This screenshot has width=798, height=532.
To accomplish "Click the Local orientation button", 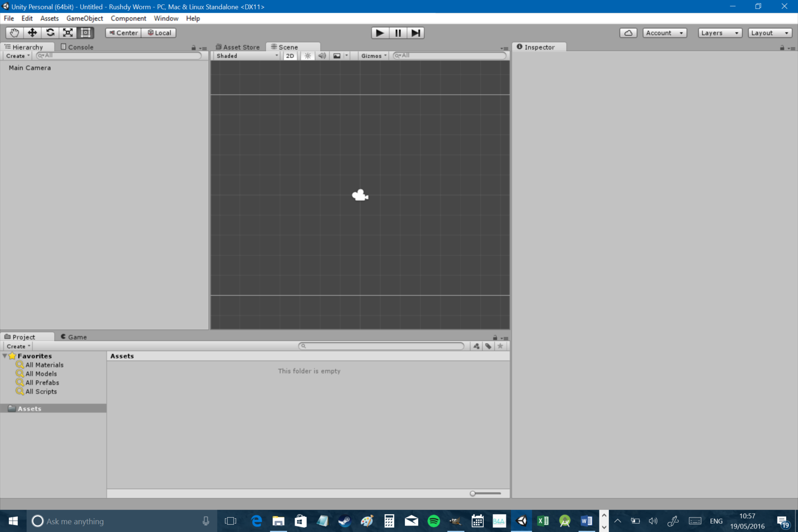I will point(159,33).
